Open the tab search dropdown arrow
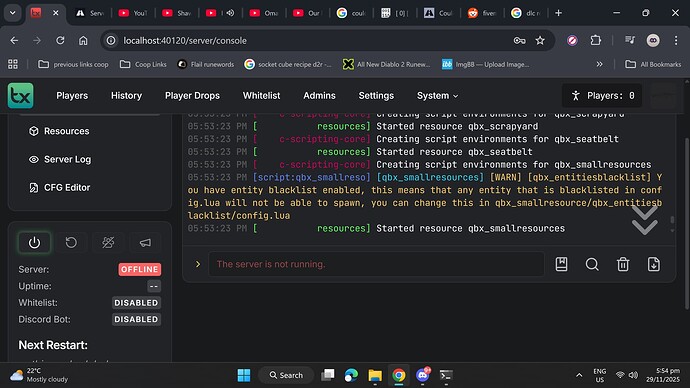The height and width of the screenshot is (388, 690). pyautogui.click(x=13, y=13)
